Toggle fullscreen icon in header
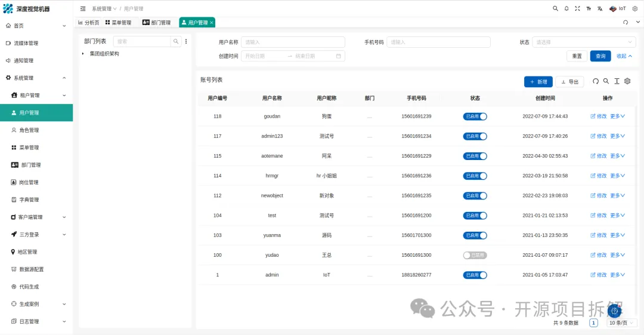 [x=577, y=8]
